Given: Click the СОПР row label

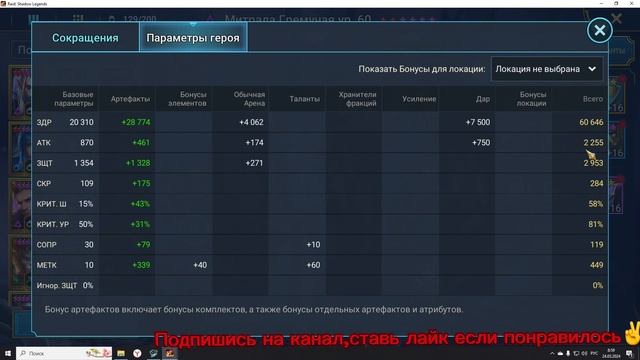Looking at the screenshot, I should 47,244.
